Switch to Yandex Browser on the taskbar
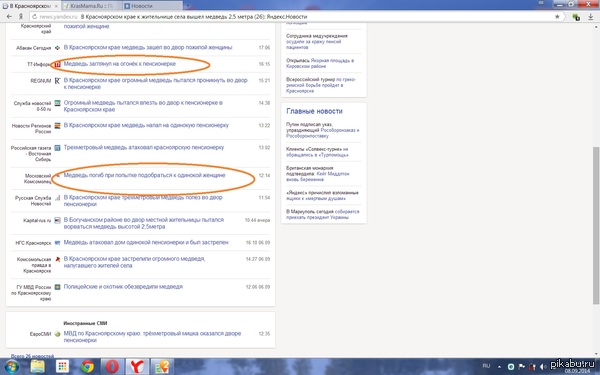The image size is (600, 375). pos(137,367)
